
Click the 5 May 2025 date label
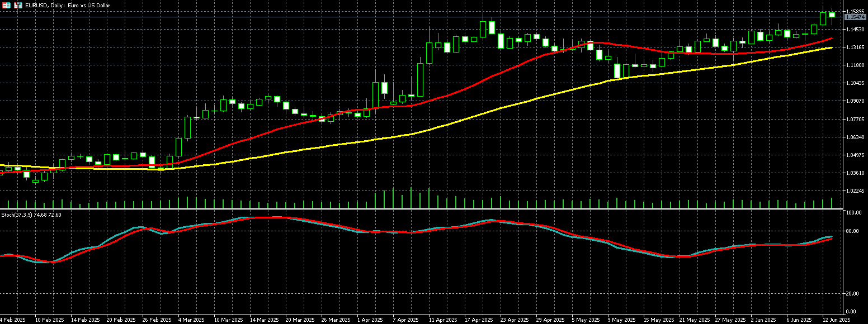[586, 320]
